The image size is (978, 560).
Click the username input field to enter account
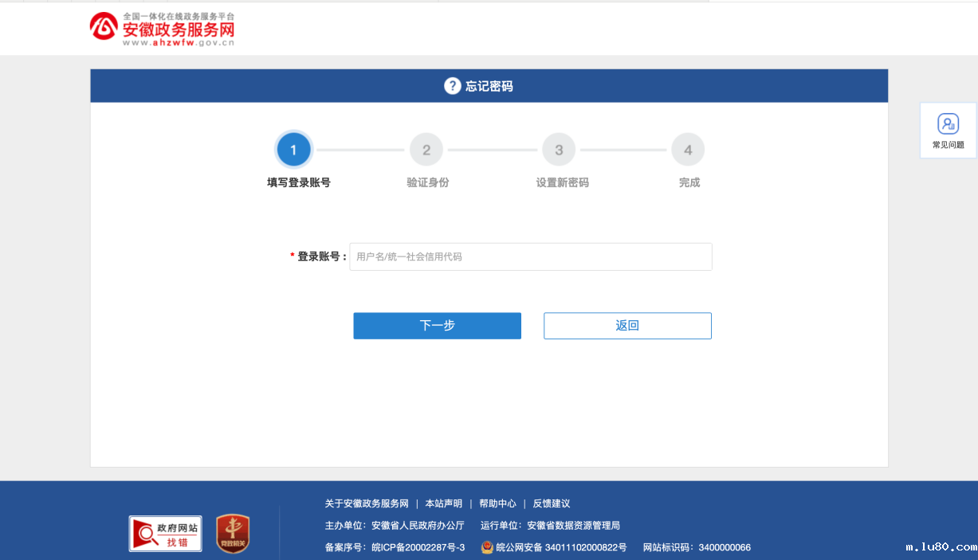click(x=530, y=257)
